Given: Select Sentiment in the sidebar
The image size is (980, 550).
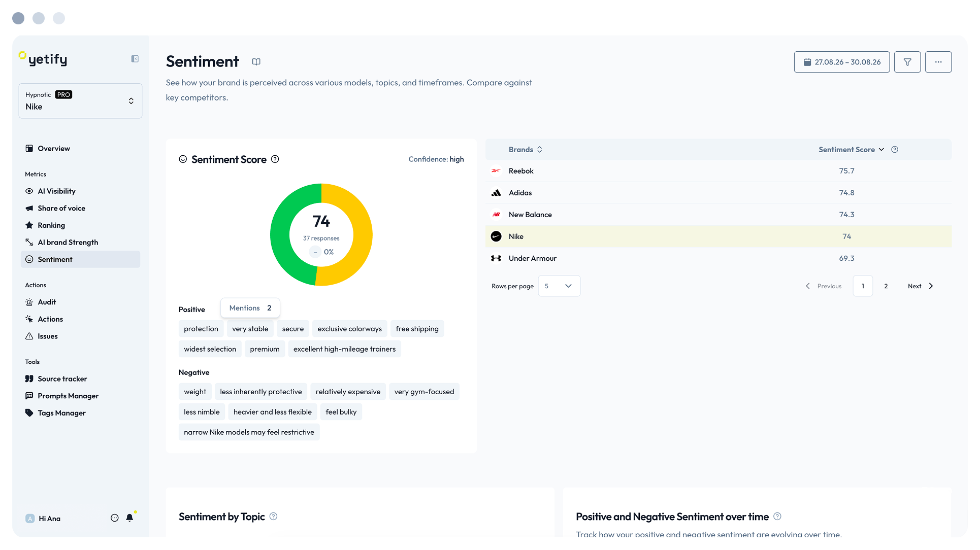Looking at the screenshot, I should tap(80, 259).
